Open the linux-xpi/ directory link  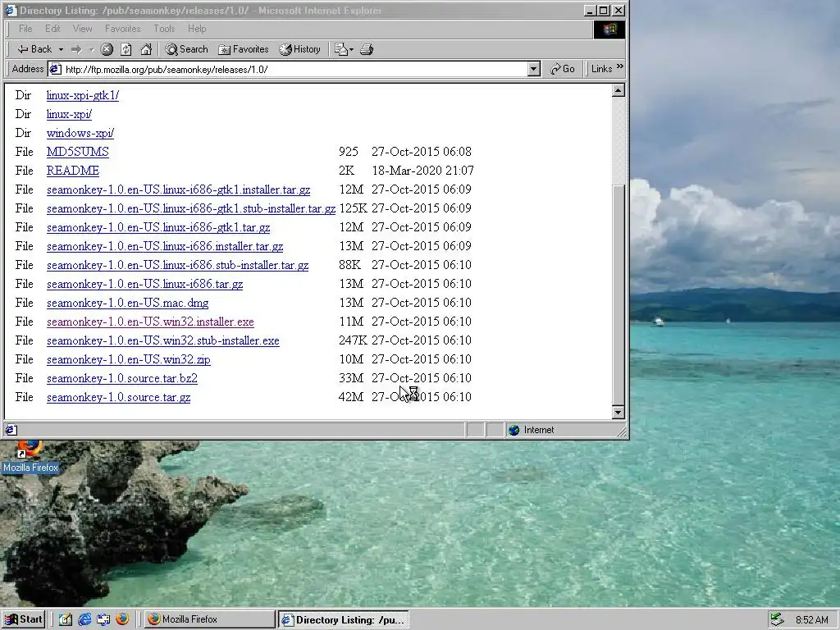coord(69,114)
